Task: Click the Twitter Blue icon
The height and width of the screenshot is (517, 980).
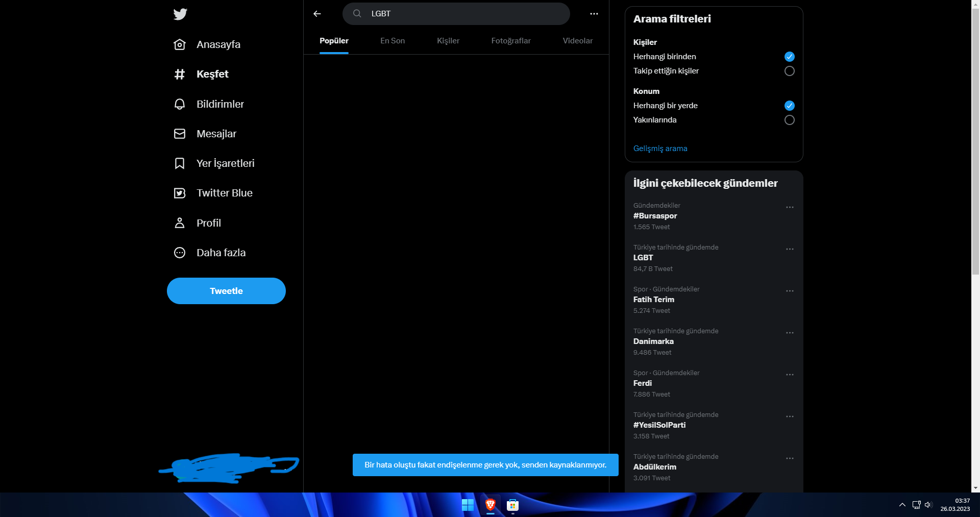Action: (180, 193)
